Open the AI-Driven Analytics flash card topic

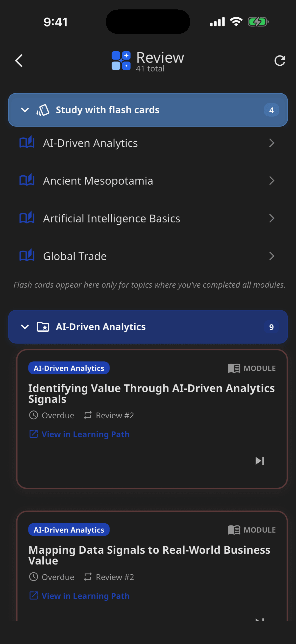click(x=148, y=143)
